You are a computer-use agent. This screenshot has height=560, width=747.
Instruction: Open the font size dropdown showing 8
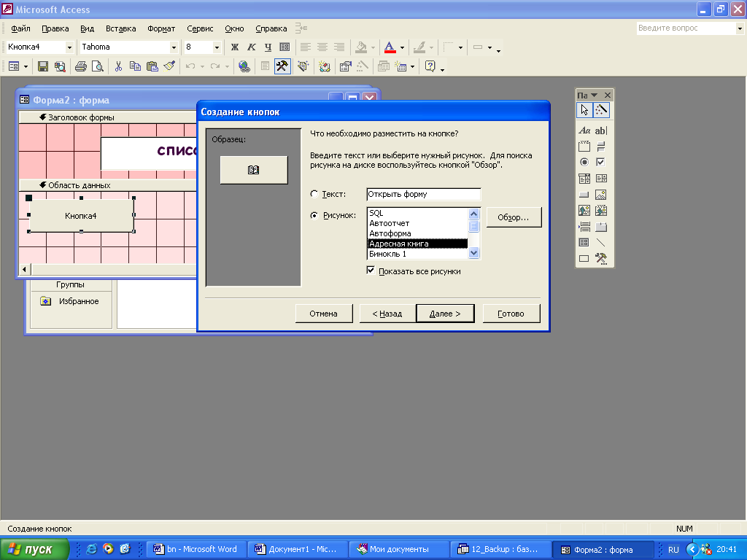pos(217,47)
